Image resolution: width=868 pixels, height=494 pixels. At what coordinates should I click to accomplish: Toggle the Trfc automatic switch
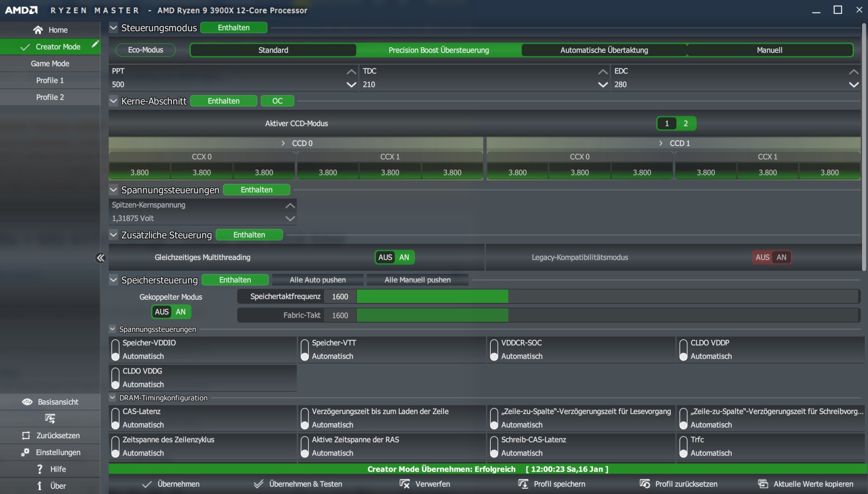coord(683,447)
